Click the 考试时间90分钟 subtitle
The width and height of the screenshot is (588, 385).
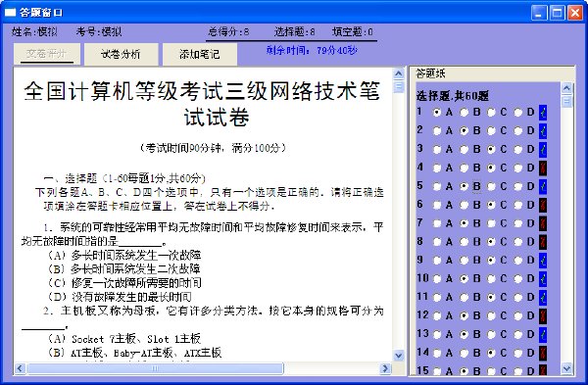pyautogui.click(x=213, y=148)
